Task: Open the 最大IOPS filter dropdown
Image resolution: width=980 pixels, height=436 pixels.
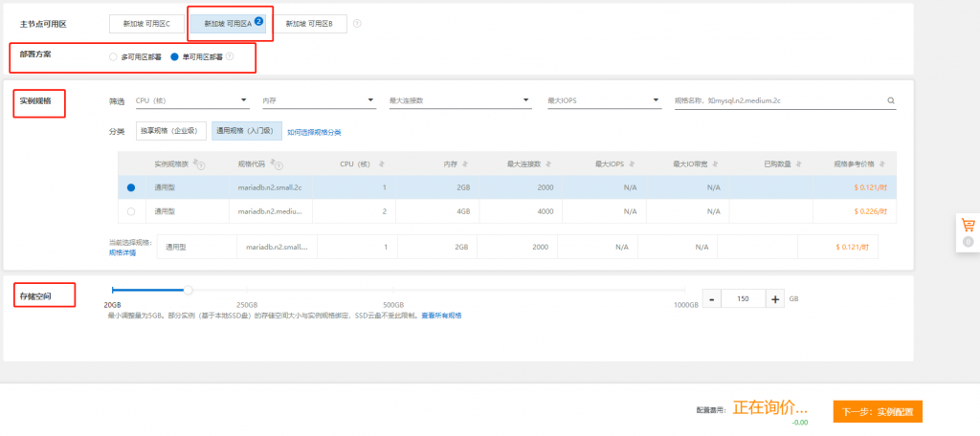Action: click(604, 100)
